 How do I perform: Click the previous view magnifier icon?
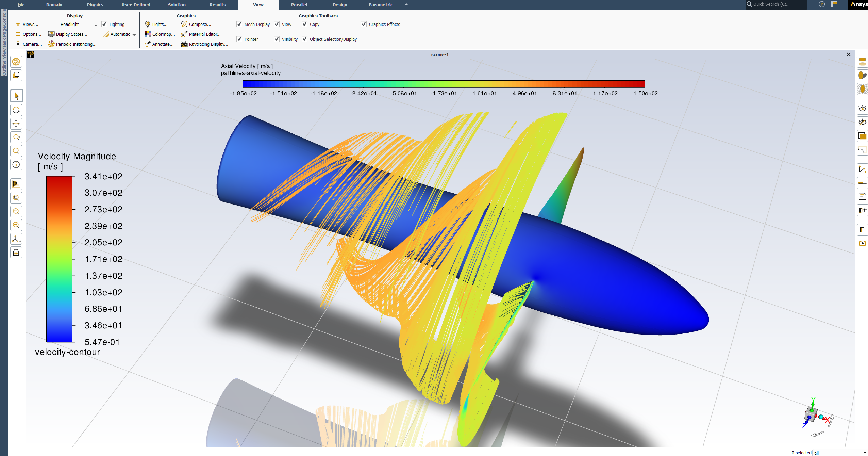(x=16, y=211)
